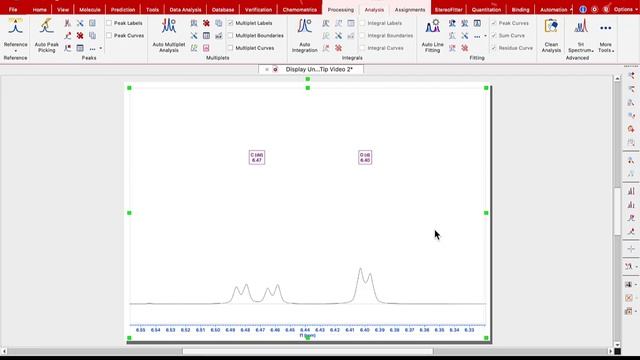Click the copy peaks icon in Peaks group
This screenshot has width=640, height=360.
tap(93, 36)
